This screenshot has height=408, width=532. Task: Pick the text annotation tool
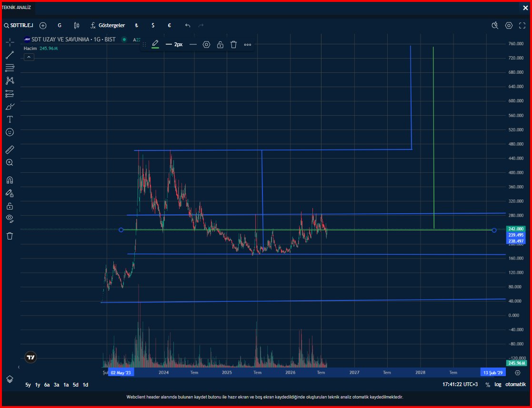point(10,119)
